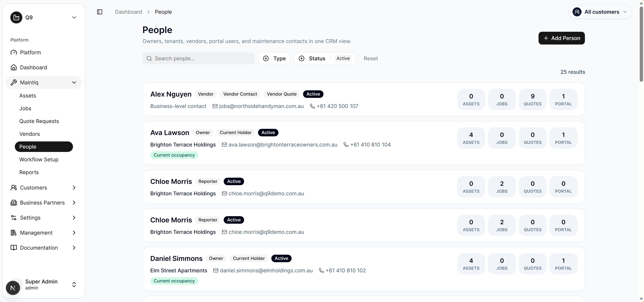644x302 pixels.
Task: Click the plus icon on Type filter
Action: (266, 58)
